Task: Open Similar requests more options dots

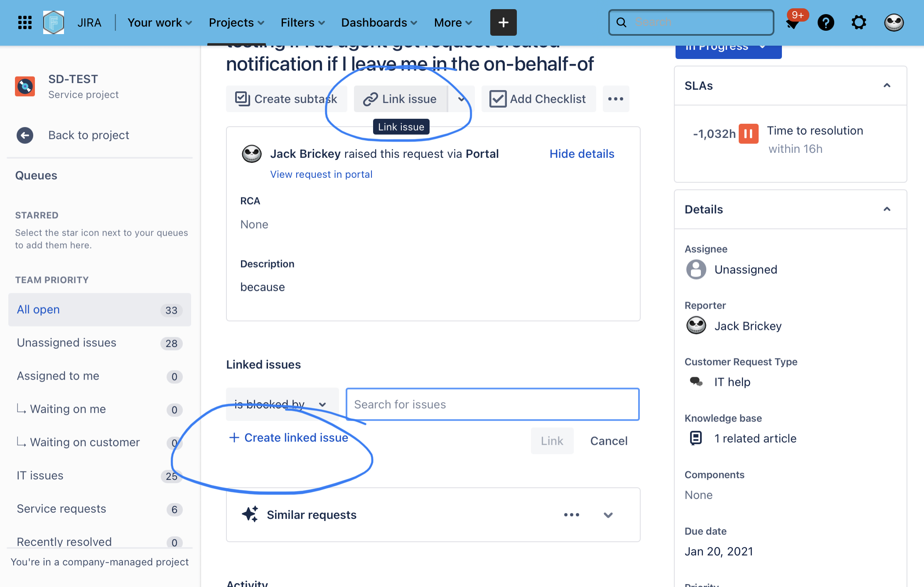Action: pos(571,515)
